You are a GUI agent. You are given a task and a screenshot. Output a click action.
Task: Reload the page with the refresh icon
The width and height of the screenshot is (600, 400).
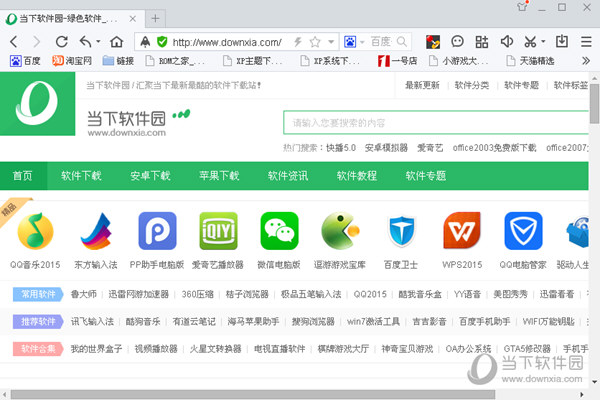(62, 41)
